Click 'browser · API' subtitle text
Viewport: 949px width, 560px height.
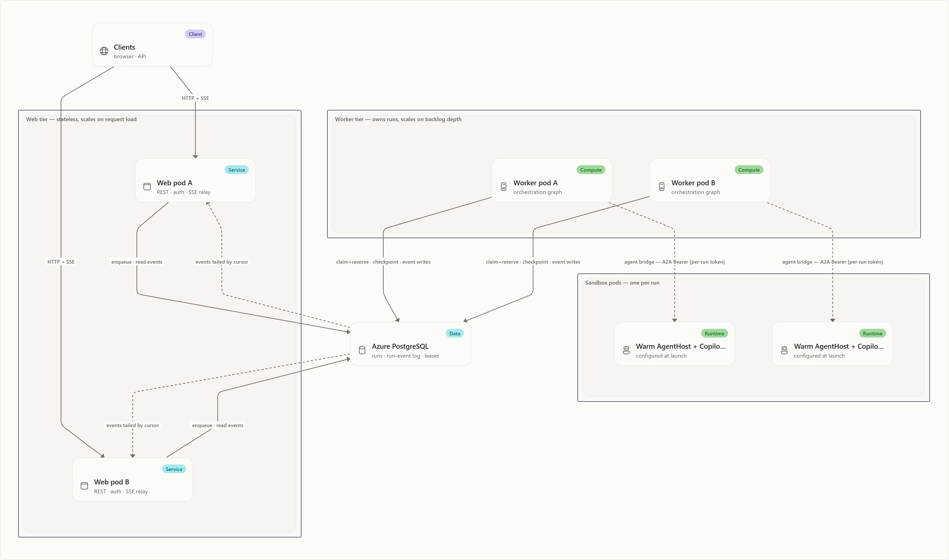pos(130,56)
